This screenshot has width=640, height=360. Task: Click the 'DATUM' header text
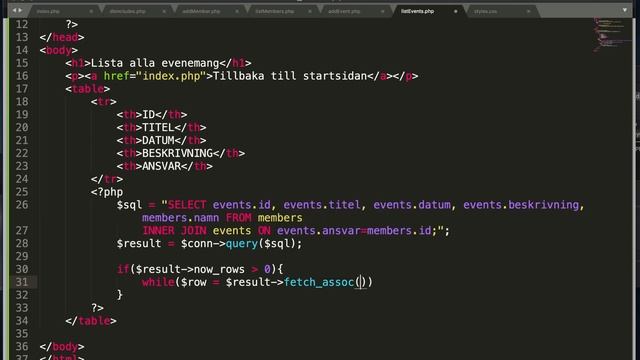click(158, 140)
